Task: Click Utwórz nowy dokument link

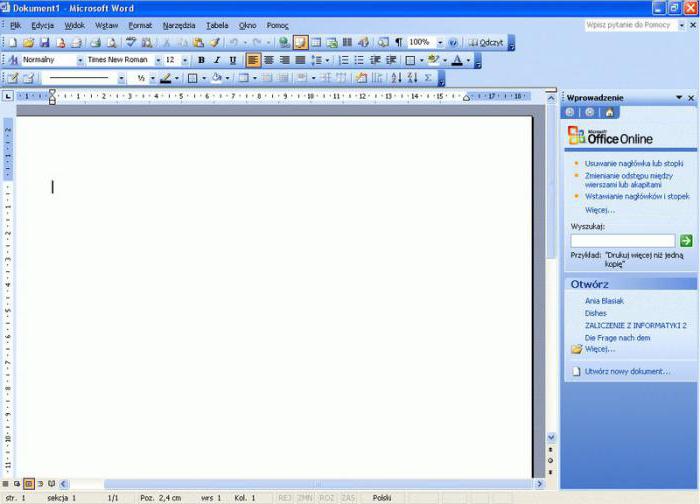Action: tap(627, 371)
